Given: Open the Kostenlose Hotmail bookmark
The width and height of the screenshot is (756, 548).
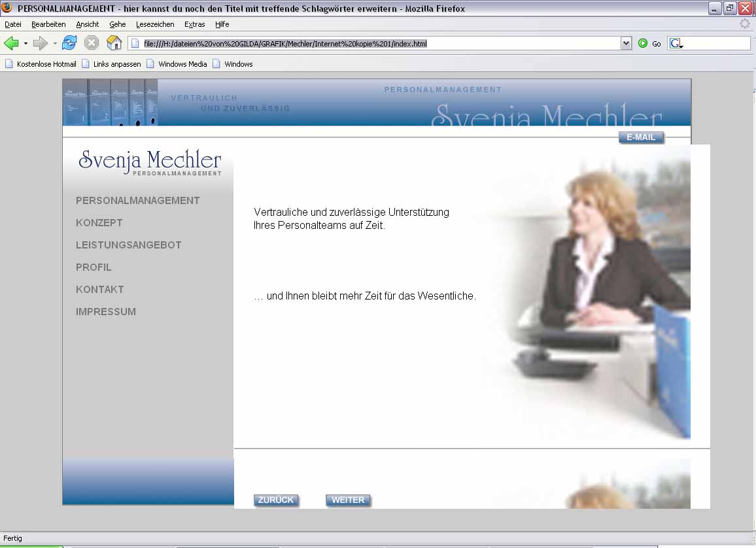Looking at the screenshot, I should tap(41, 64).
